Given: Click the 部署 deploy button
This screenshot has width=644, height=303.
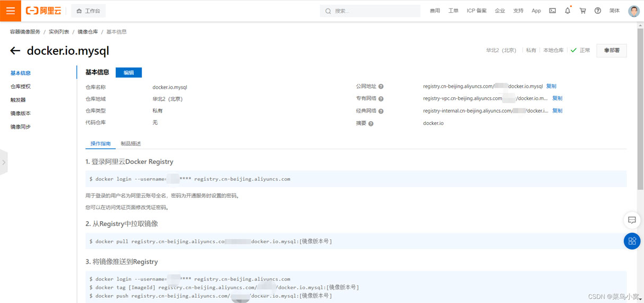Looking at the screenshot, I should coord(612,50).
